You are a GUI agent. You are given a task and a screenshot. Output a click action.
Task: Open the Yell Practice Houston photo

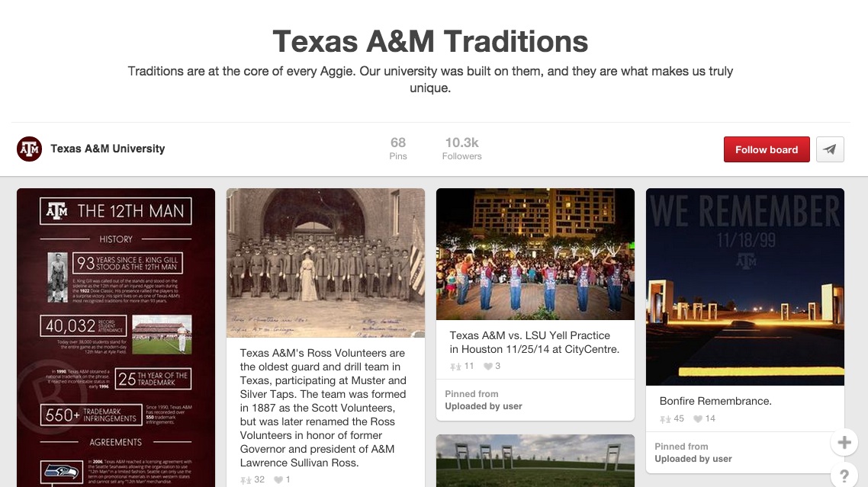pyautogui.click(x=535, y=254)
